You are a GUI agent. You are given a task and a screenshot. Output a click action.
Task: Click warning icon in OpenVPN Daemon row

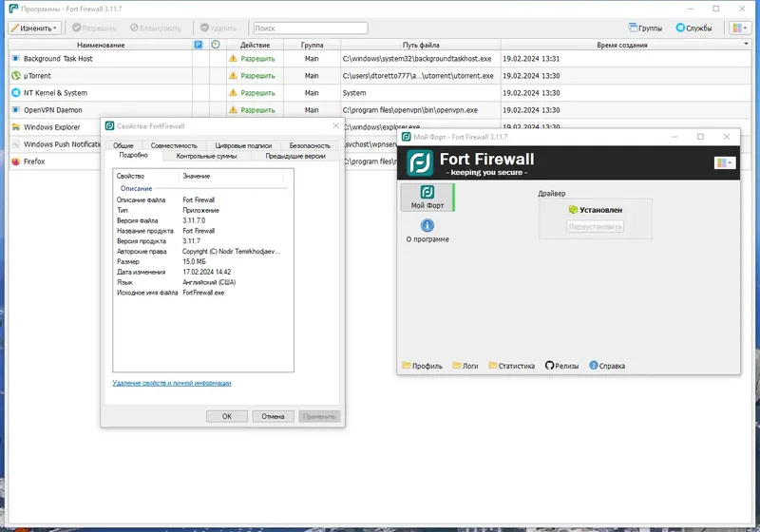[x=233, y=110]
